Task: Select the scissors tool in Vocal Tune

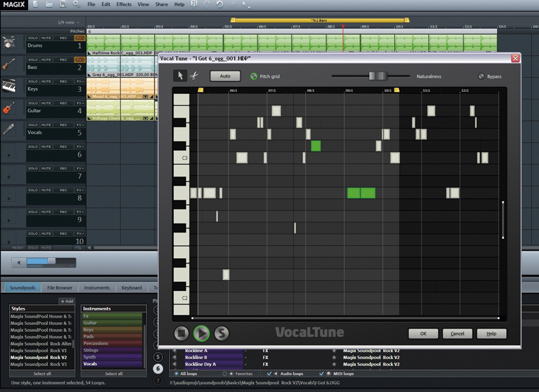Action: 194,75
